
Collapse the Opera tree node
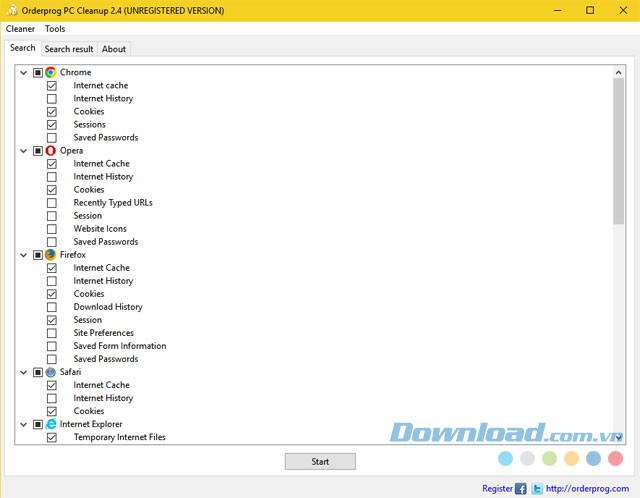(24, 151)
